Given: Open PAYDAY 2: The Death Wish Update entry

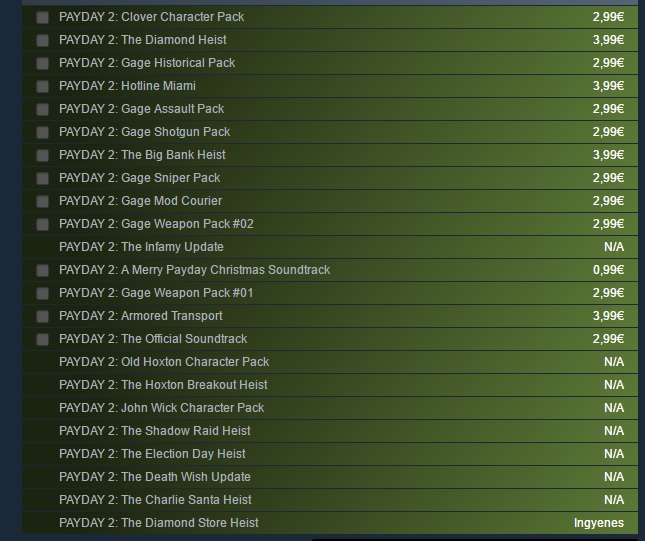Looking at the screenshot, I should point(155,477).
